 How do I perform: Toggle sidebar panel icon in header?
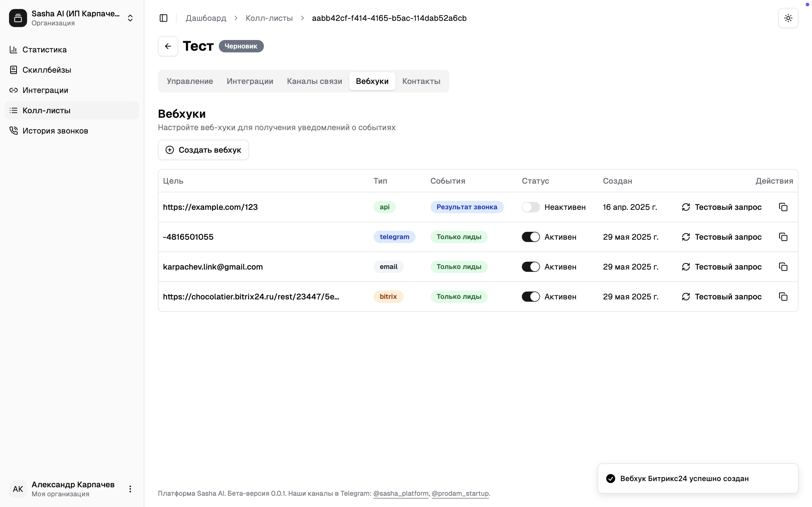point(164,18)
